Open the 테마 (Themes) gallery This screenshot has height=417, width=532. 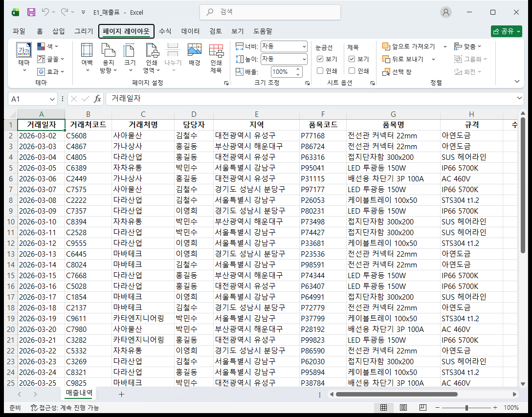24,57
